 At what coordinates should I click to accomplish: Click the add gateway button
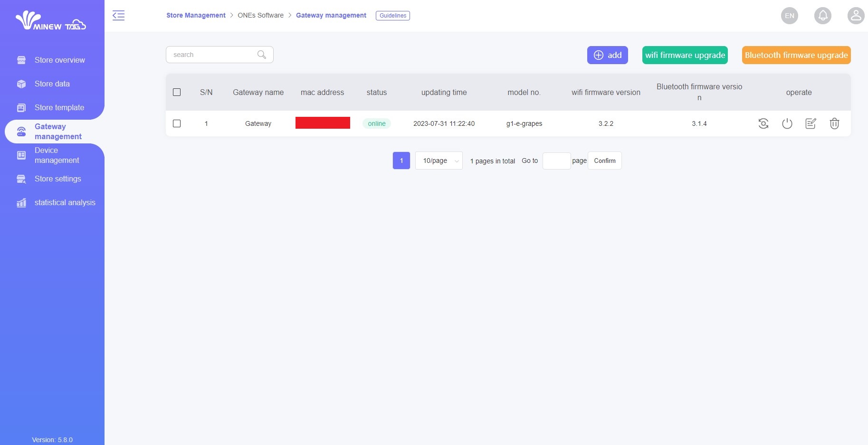coord(607,55)
